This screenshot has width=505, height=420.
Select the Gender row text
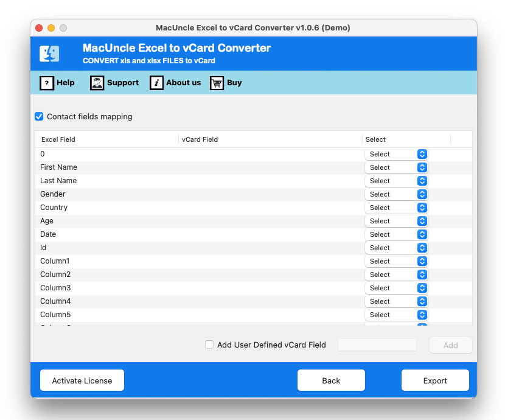[53, 194]
